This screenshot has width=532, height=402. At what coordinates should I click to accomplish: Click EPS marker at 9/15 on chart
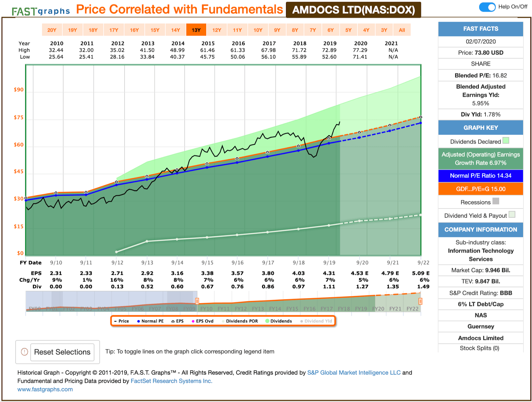coord(207,163)
